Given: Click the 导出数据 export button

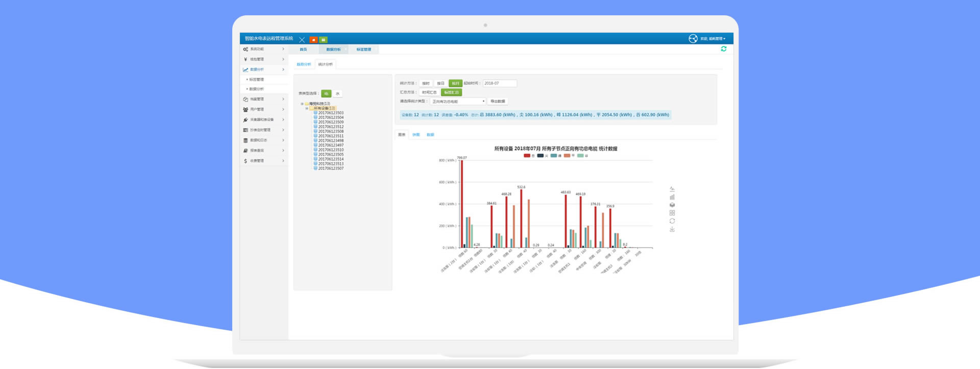Looking at the screenshot, I should (497, 102).
